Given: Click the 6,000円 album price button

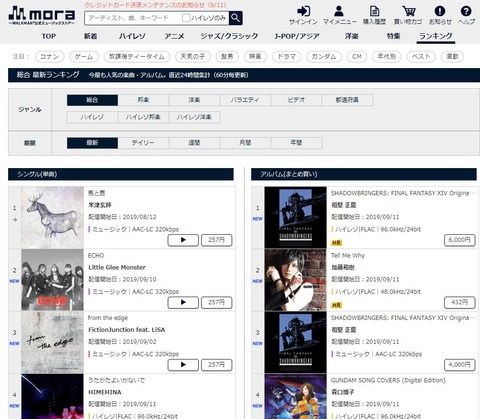Looking at the screenshot, I should [x=460, y=240].
